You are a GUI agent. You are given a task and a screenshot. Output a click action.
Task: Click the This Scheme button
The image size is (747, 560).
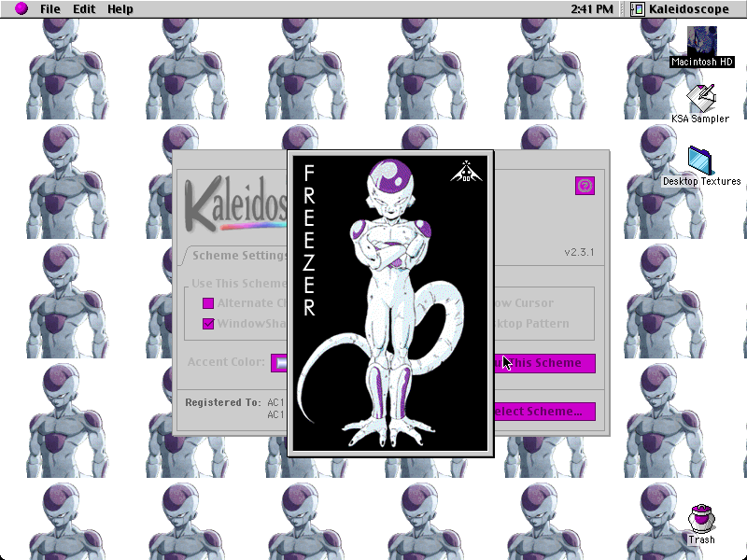click(x=545, y=363)
